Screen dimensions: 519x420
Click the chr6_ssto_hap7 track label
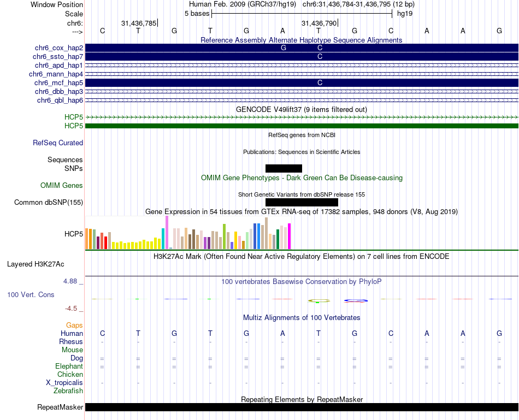click(x=57, y=57)
